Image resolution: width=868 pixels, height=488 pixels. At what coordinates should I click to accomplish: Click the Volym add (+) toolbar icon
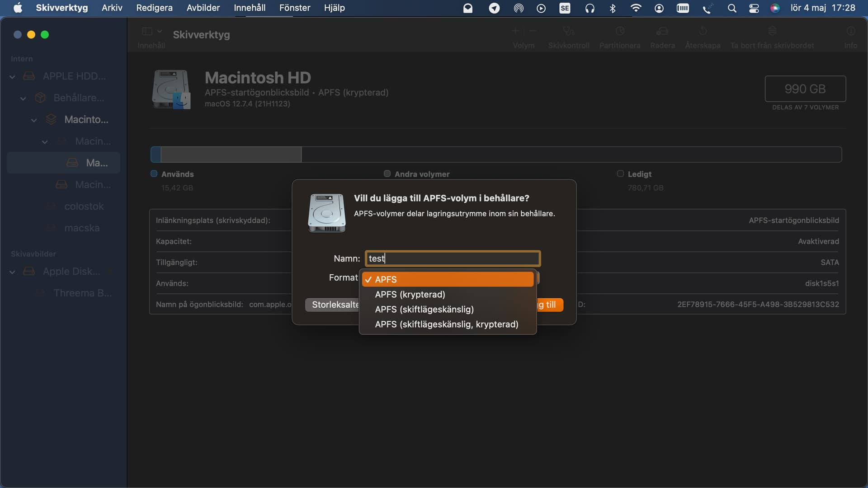click(x=516, y=31)
